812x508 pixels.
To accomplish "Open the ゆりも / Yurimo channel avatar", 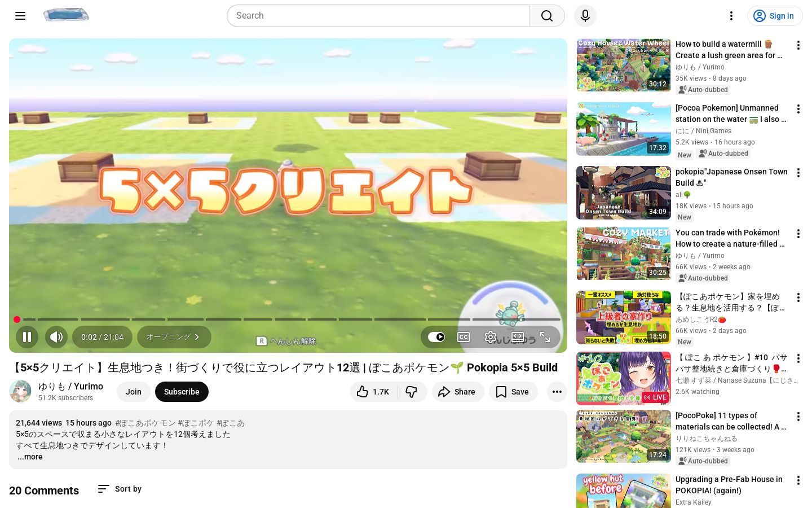I will point(20,391).
